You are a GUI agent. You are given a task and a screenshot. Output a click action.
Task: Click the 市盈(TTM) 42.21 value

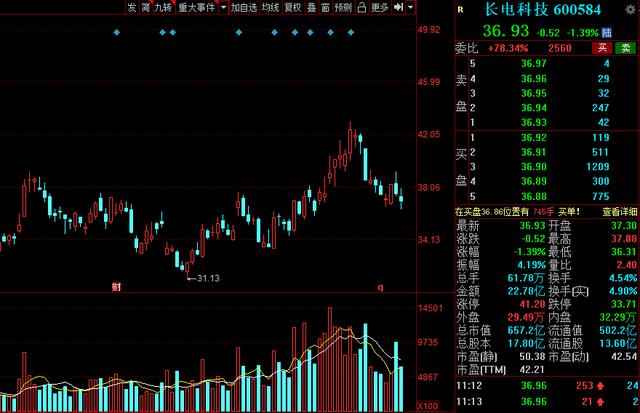click(x=532, y=369)
